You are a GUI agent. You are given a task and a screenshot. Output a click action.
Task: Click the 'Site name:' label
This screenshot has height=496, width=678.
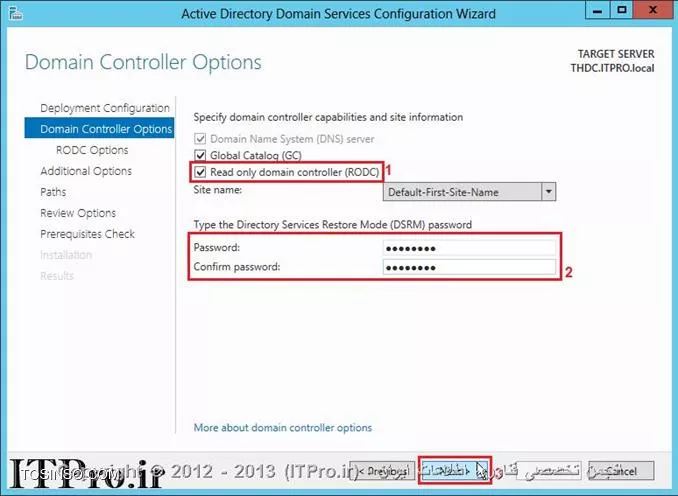click(x=217, y=190)
